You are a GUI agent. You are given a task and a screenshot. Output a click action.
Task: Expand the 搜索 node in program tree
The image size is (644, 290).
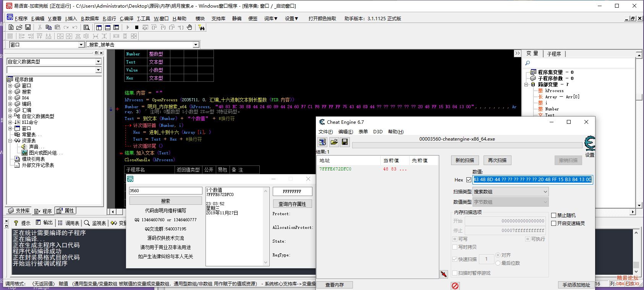[x=10, y=92]
